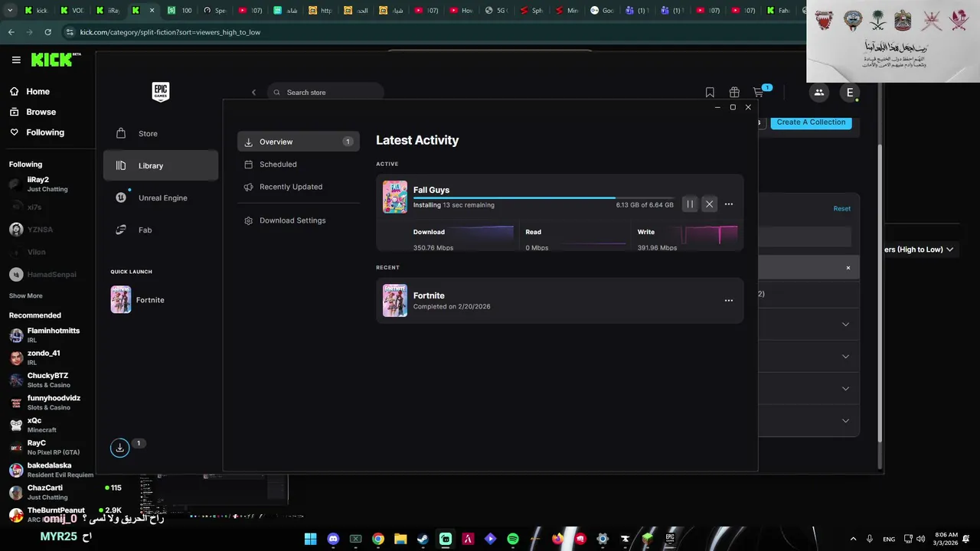The height and width of the screenshot is (551, 980).
Task: Open Epic friends list icon
Action: pyautogui.click(x=818, y=93)
